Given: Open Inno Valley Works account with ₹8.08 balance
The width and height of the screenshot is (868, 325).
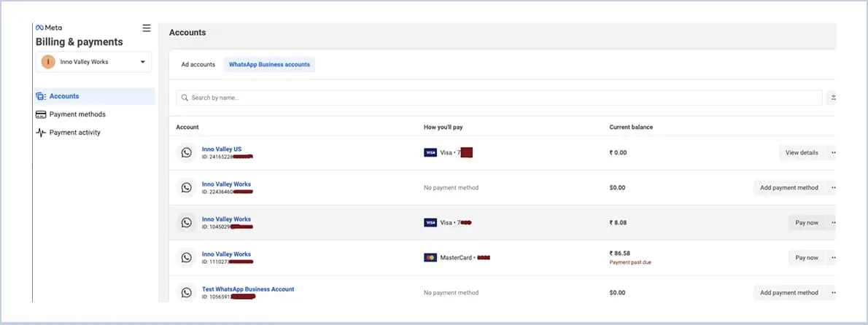Looking at the screenshot, I should tap(226, 219).
